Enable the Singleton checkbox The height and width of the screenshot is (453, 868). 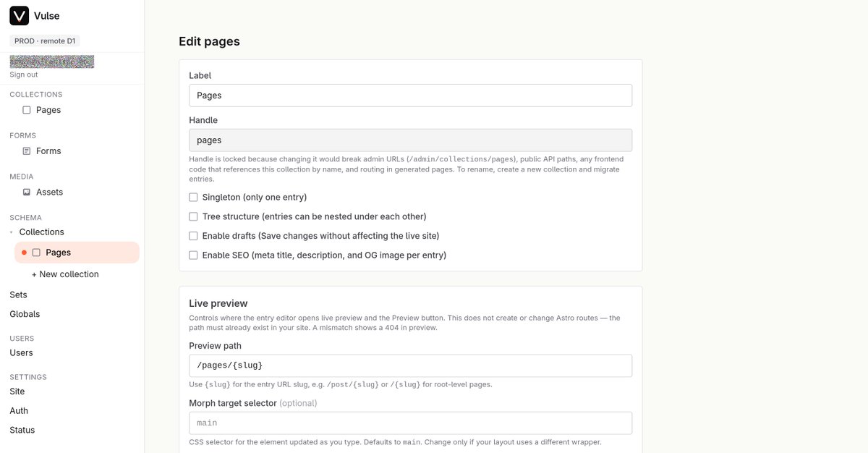coord(193,197)
